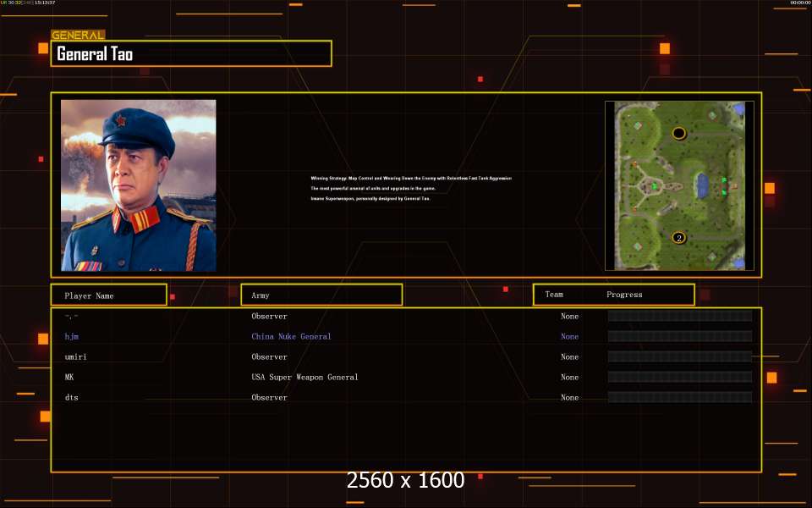Select player MK in the list
The height and width of the screenshot is (508, 812).
69,377
